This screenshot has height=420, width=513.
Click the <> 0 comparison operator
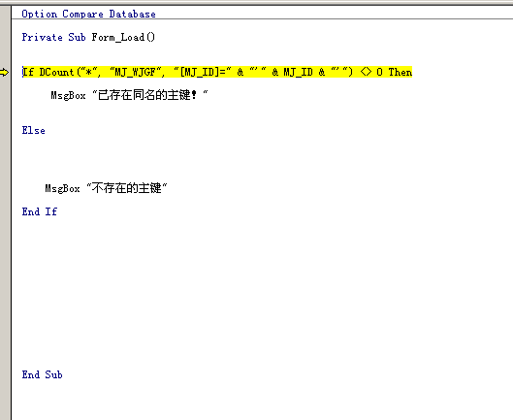[371, 72]
